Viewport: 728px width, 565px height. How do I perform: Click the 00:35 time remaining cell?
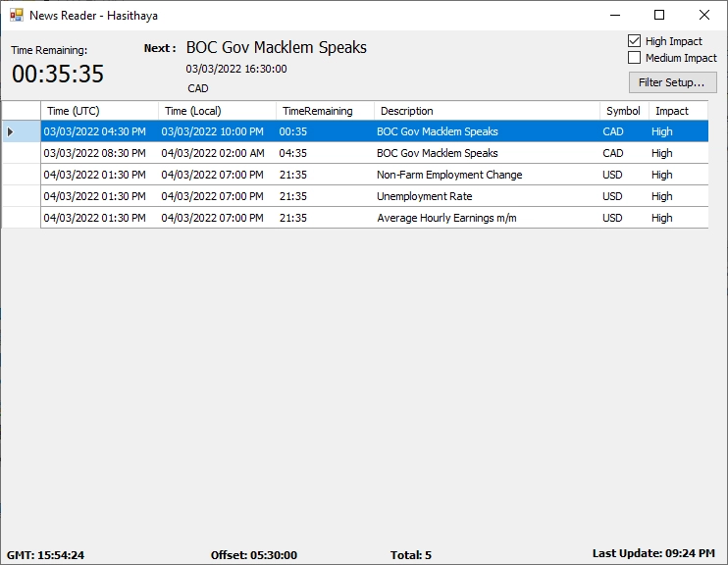coord(325,131)
